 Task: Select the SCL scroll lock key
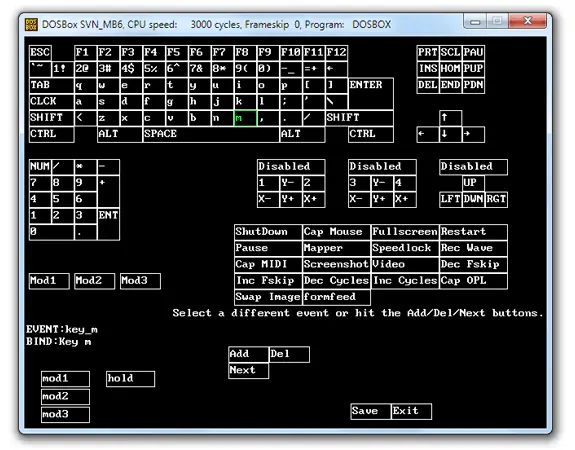coord(450,52)
